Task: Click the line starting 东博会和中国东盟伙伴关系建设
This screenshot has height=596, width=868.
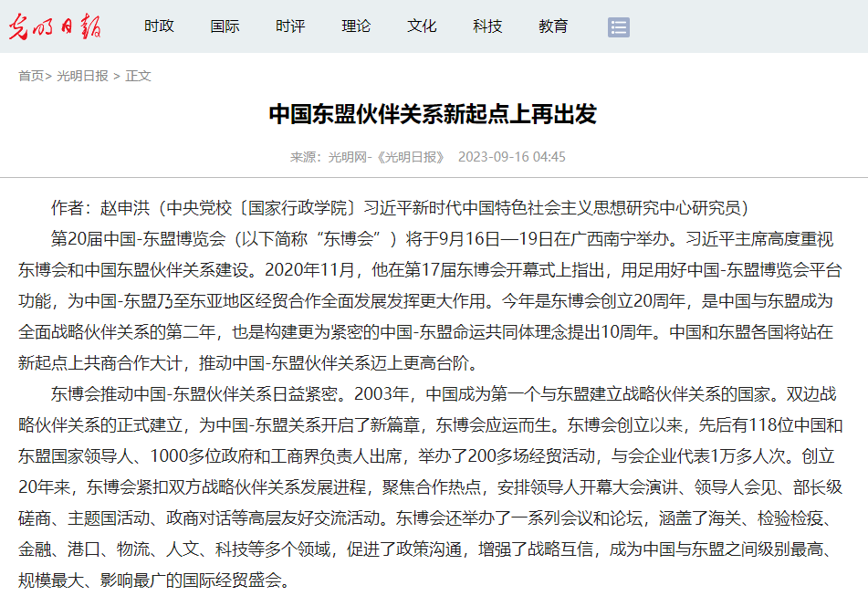Action: coord(430,270)
